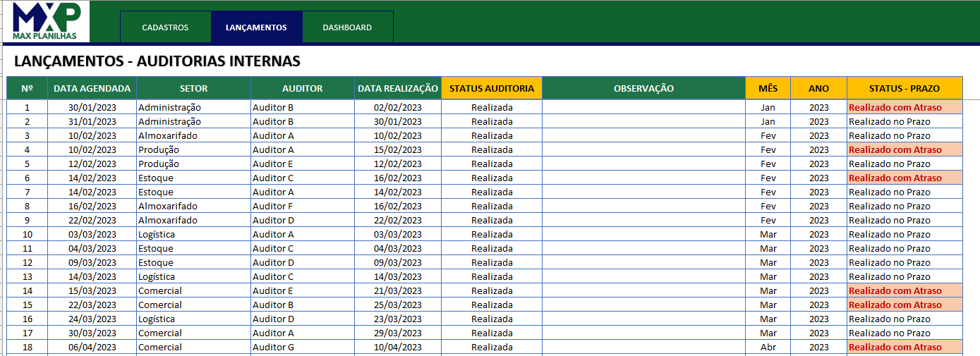Select Jan month cell in row 2
Screen dimensions: 980x356
[768, 121]
